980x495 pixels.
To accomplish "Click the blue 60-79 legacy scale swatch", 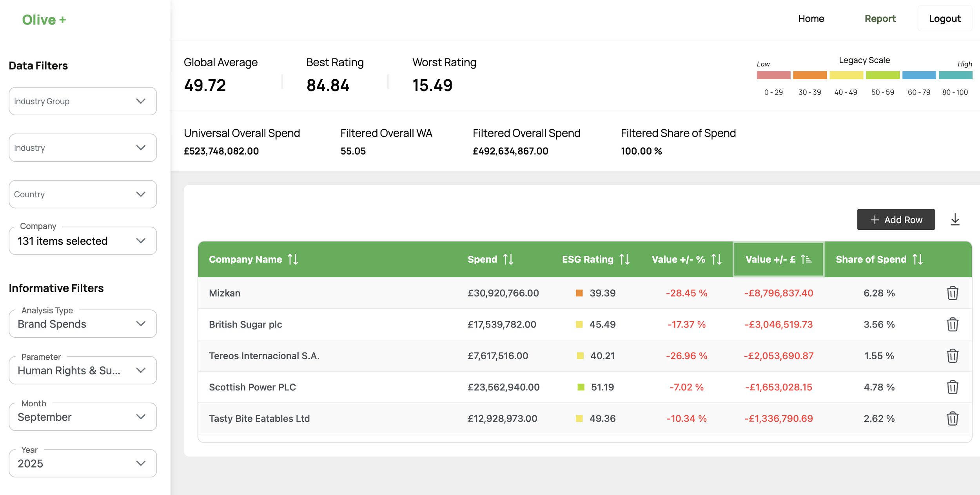I will click(918, 75).
